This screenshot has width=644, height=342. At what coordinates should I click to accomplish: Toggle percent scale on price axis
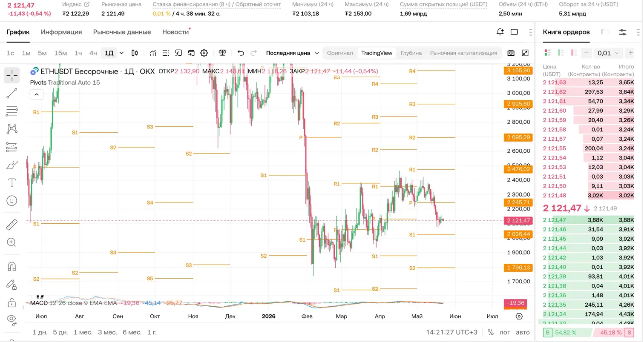(x=491, y=332)
